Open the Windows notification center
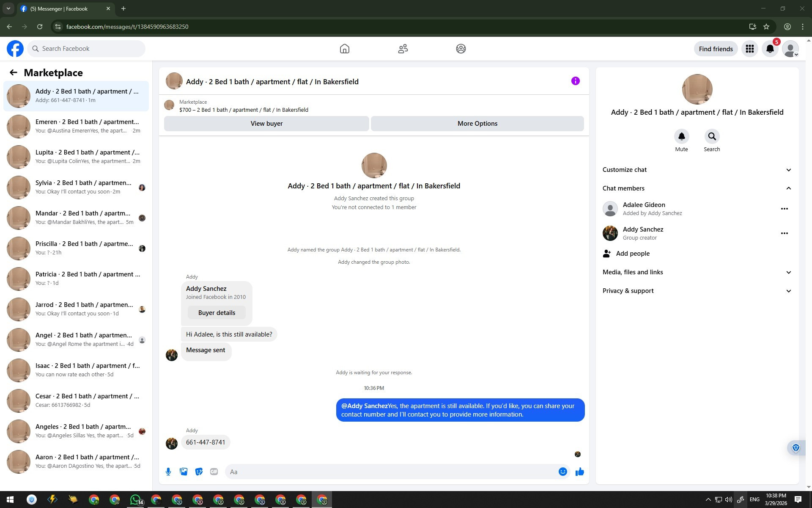 [x=798, y=500]
